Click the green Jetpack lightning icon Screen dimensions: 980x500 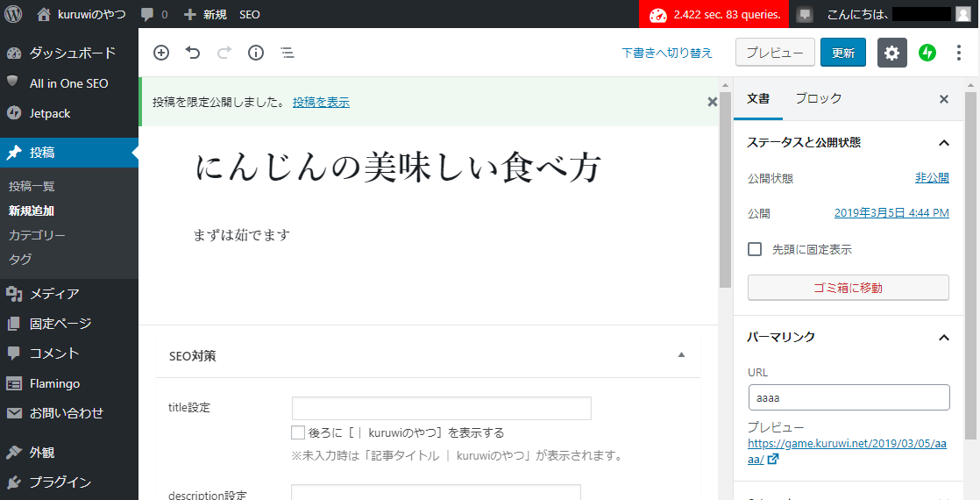pos(927,53)
